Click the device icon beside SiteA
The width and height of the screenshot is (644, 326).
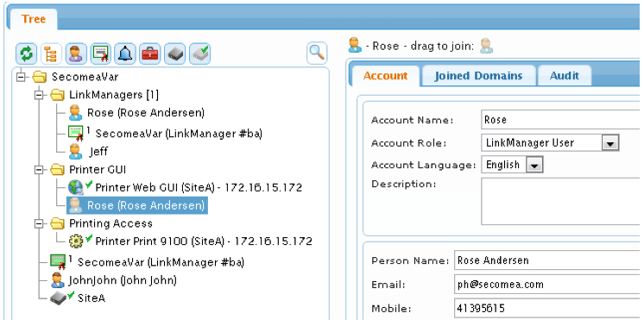click(59, 298)
